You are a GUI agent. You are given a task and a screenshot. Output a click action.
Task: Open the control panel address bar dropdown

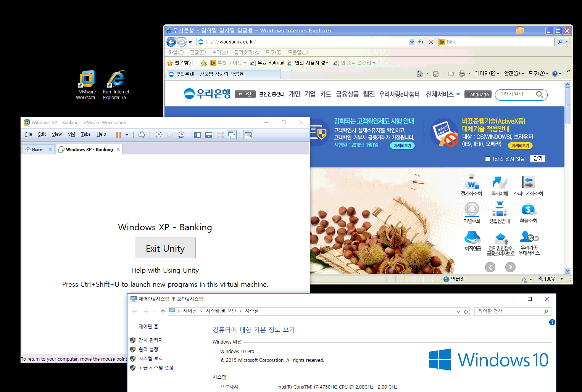pos(458,312)
